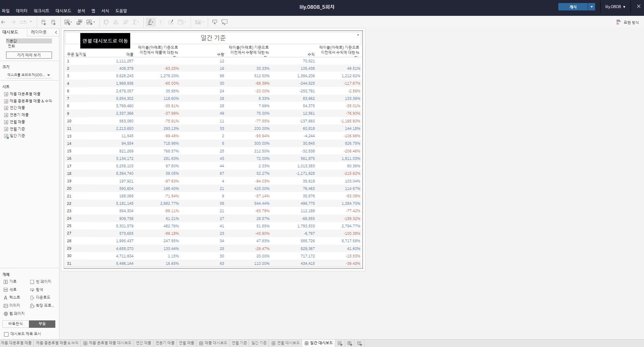Close the editor with the X button

638,6
